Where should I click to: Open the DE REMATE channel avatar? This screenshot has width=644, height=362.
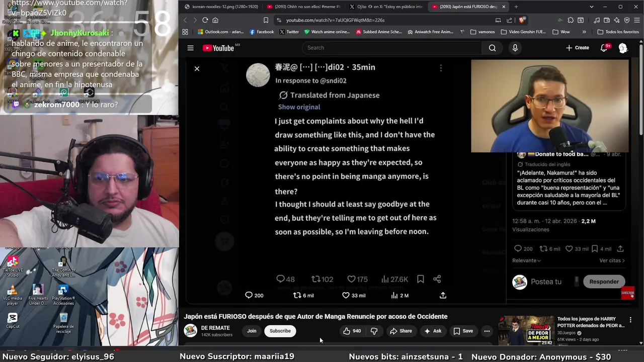coord(191,330)
